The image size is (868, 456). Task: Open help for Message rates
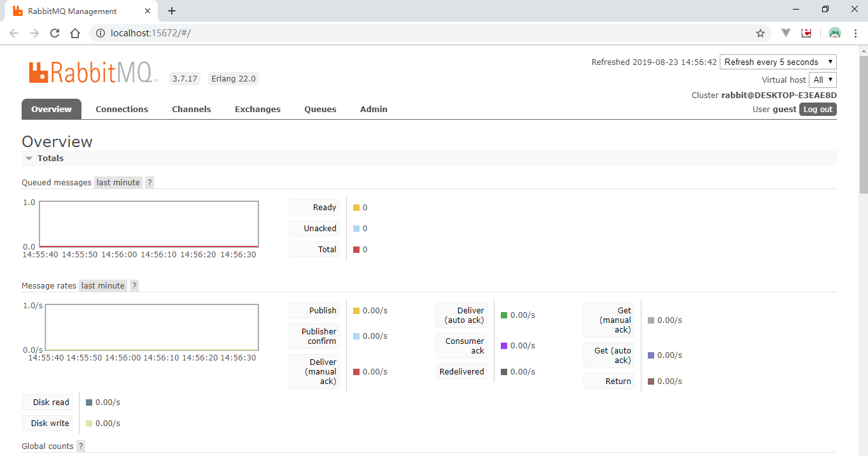tap(134, 285)
